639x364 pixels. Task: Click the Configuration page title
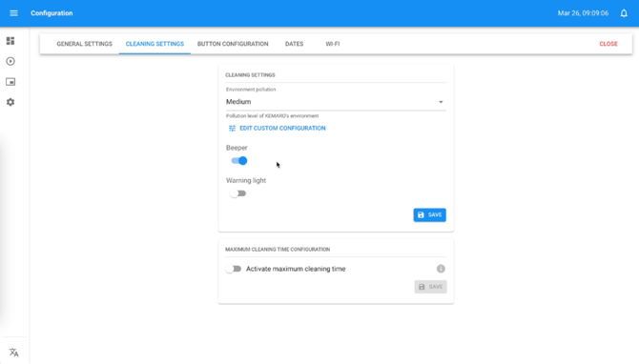click(52, 13)
